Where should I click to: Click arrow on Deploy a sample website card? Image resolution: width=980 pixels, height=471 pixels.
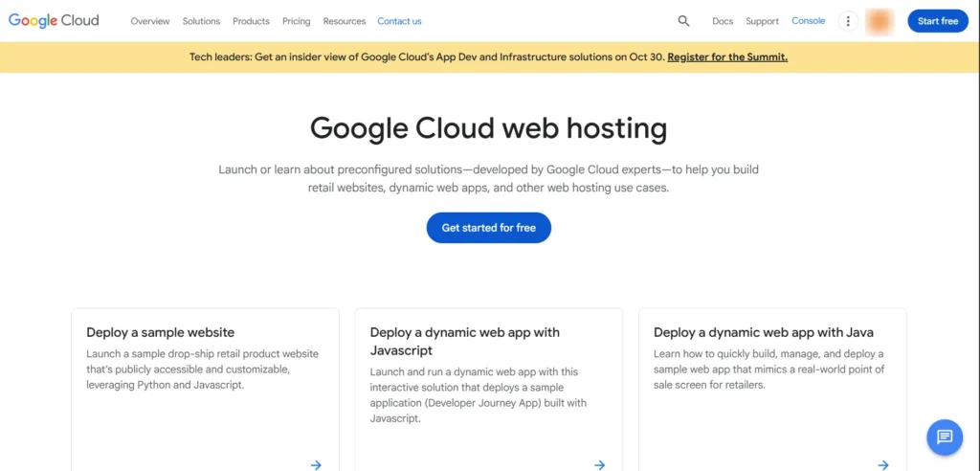pyautogui.click(x=316, y=464)
